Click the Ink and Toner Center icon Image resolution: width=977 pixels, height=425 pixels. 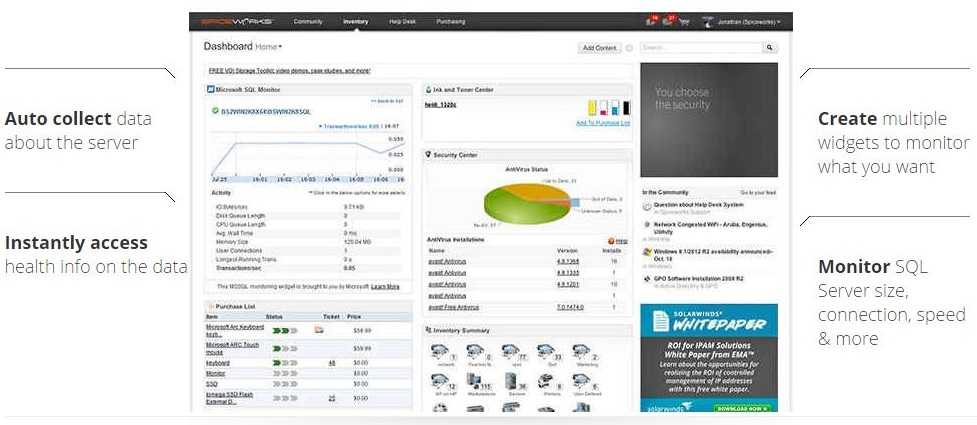point(429,90)
